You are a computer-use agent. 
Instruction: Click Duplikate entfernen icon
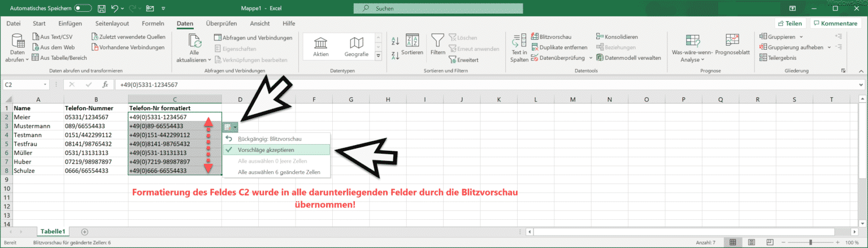[x=535, y=47]
